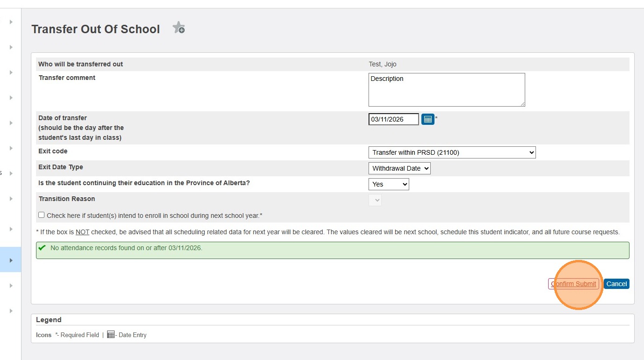Click the Date Entry icon in the Legend
Image resolution: width=644 pixels, height=360 pixels.
(111, 335)
